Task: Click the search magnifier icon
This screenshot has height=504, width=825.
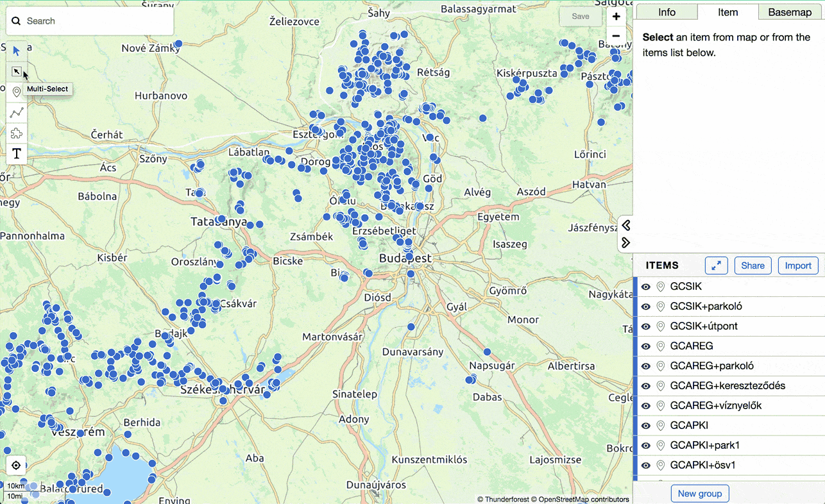Action: 16,21
